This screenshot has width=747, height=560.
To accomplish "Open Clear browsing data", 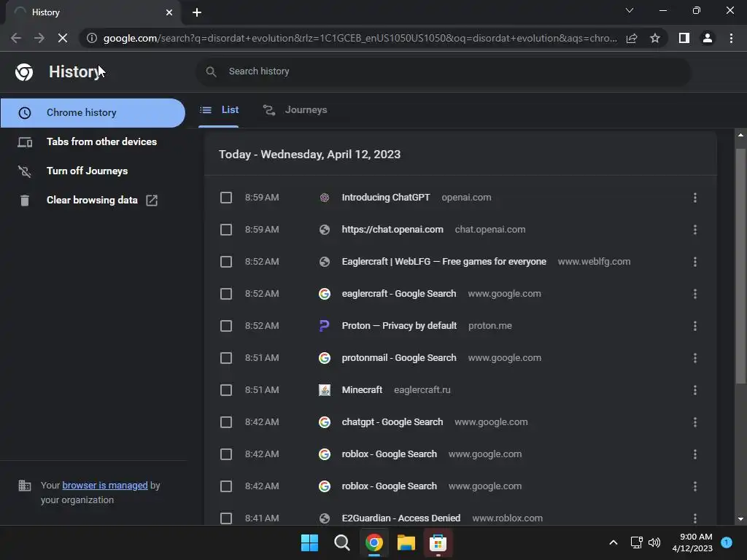I will click(x=93, y=200).
